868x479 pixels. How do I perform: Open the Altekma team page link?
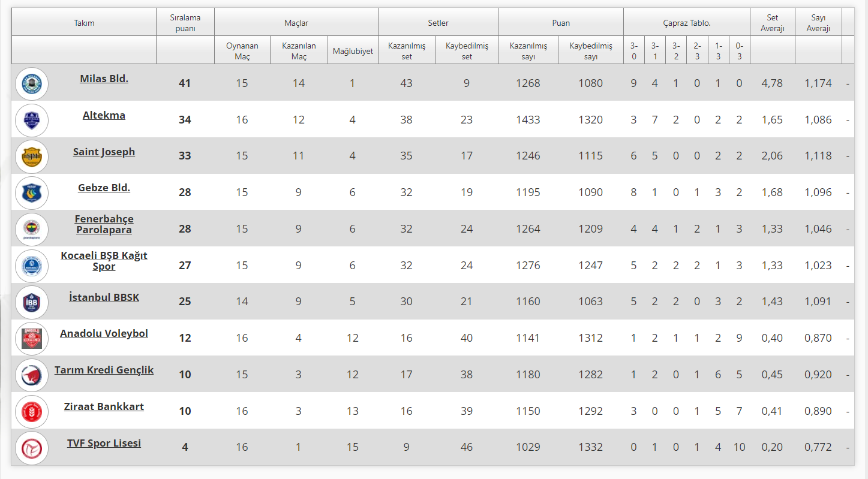coord(104,115)
